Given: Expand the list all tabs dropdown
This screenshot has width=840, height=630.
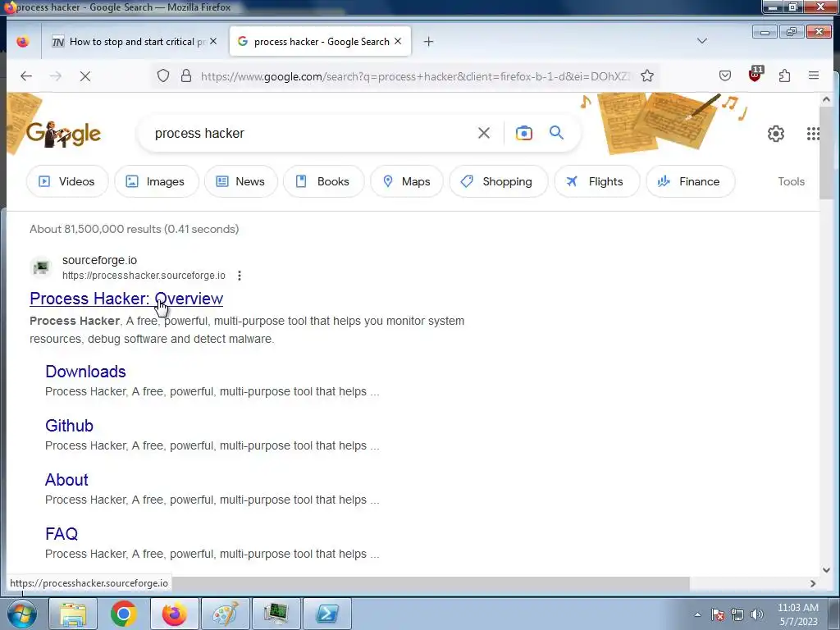Looking at the screenshot, I should click(702, 41).
